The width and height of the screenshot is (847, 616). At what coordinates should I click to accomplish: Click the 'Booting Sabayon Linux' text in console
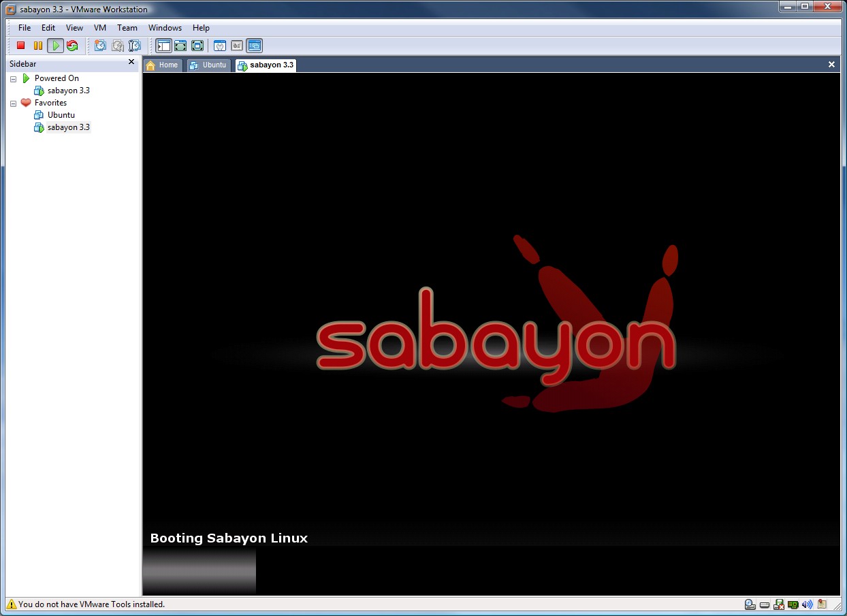pyautogui.click(x=229, y=538)
